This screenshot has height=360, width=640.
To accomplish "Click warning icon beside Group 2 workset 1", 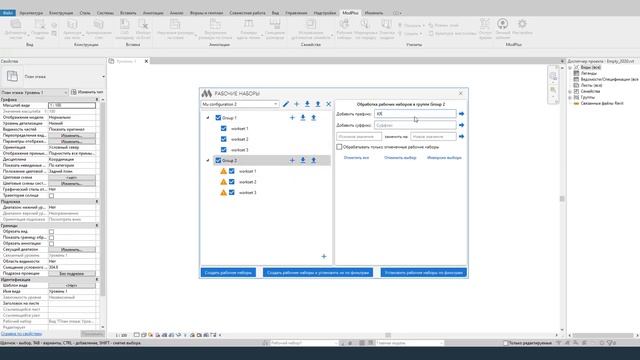I will (223, 171).
